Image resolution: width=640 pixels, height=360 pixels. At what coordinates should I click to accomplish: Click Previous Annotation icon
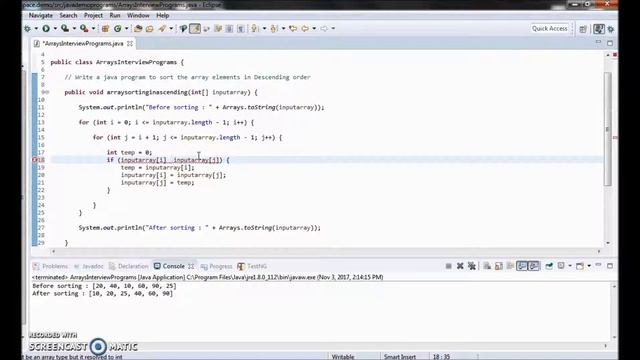tap(274, 29)
